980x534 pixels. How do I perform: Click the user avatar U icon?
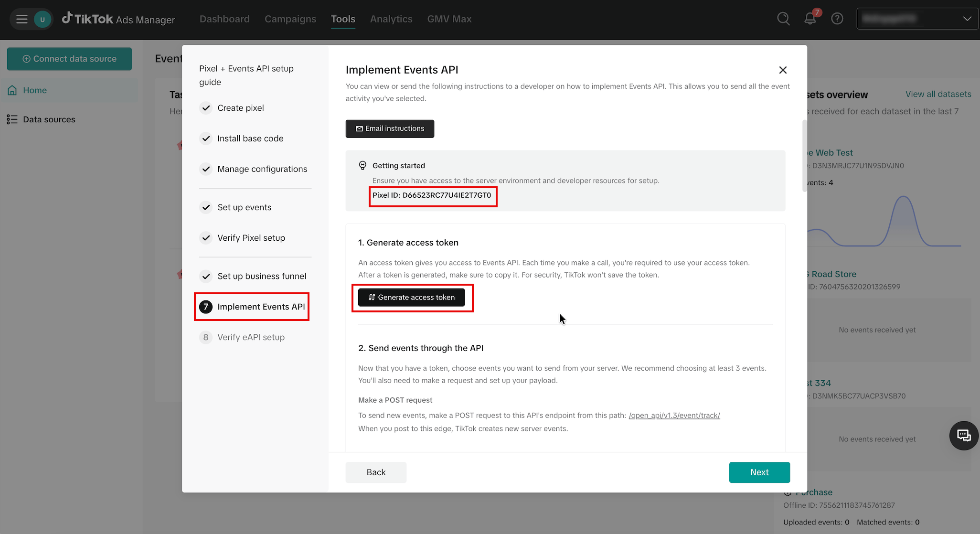[43, 19]
